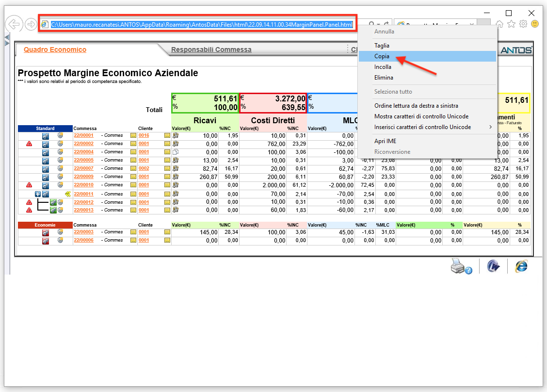Click the site icon beside the address

click(x=44, y=24)
